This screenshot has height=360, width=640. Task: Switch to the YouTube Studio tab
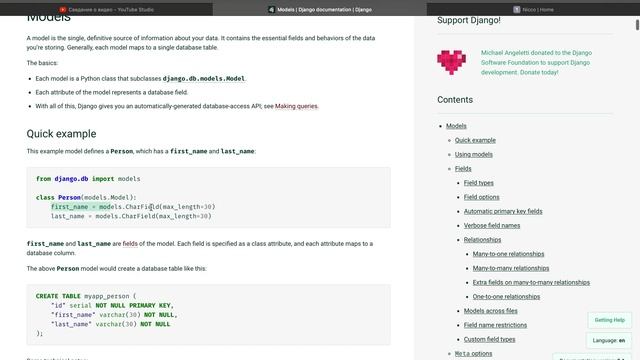[106, 9]
